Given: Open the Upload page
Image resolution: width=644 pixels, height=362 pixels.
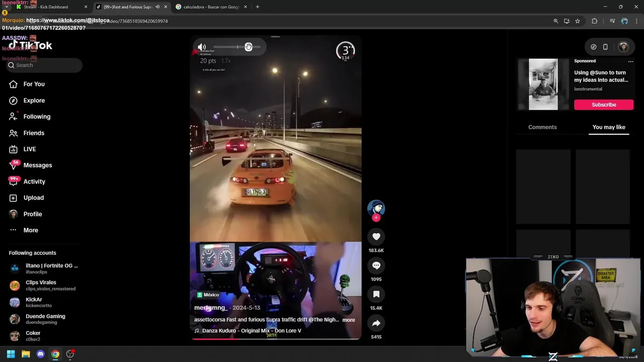Looking at the screenshot, I should tap(33, 198).
